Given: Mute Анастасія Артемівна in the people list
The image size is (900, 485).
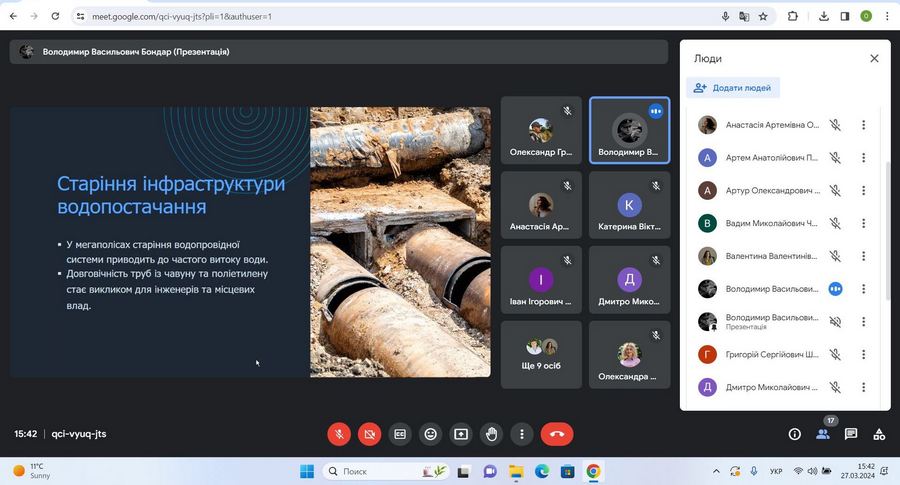Looking at the screenshot, I should [835, 125].
